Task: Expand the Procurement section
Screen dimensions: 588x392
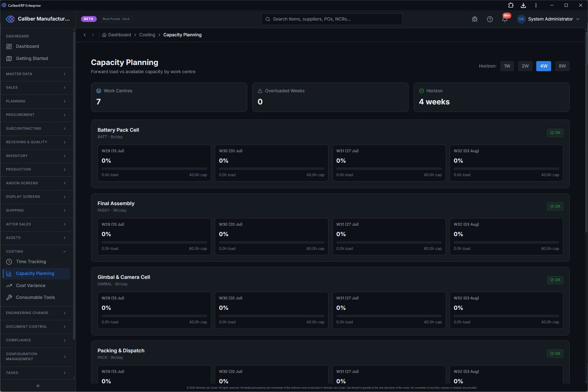Action: pyautogui.click(x=36, y=115)
